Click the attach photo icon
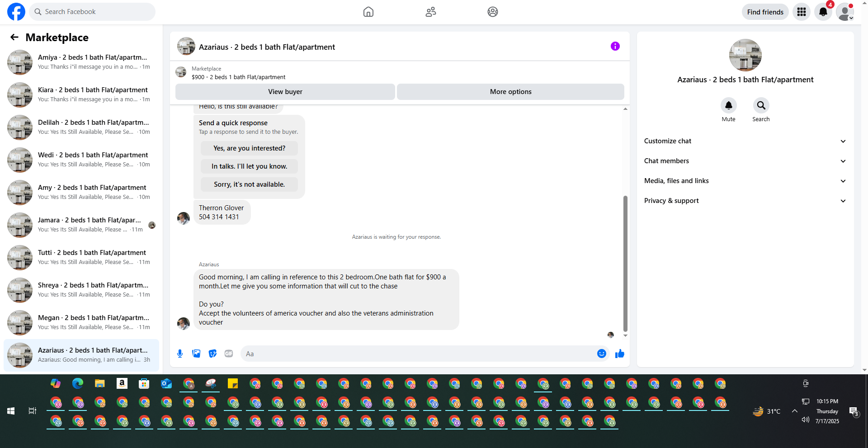Viewport: 868px width, 448px height. 196,354
